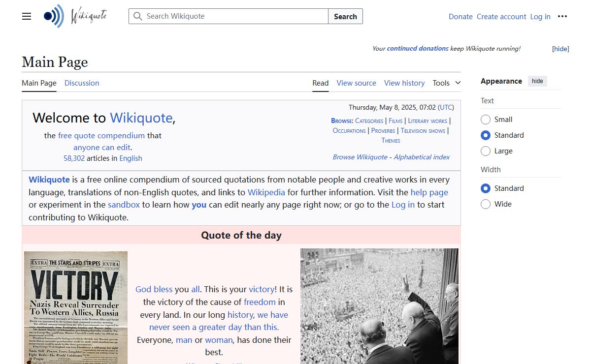Open the help page link
Image resolution: width=591 pixels, height=364 pixels.
[429, 192]
